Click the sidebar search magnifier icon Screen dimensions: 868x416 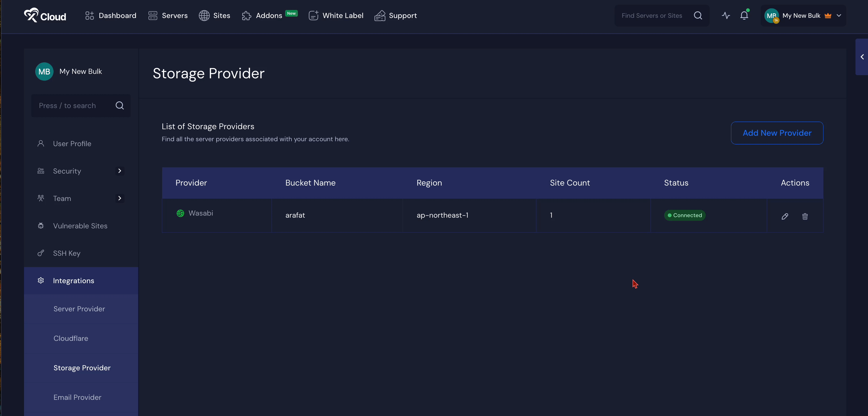tap(120, 105)
